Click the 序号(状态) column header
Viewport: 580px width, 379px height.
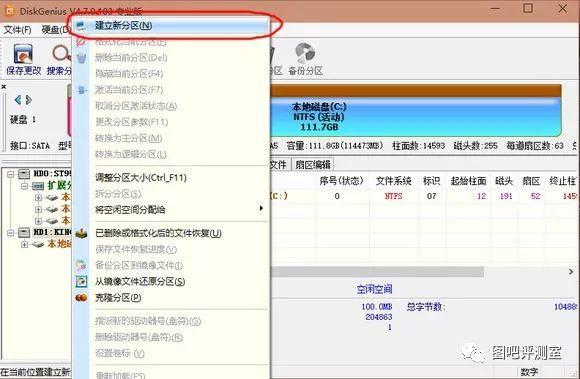click(x=341, y=181)
